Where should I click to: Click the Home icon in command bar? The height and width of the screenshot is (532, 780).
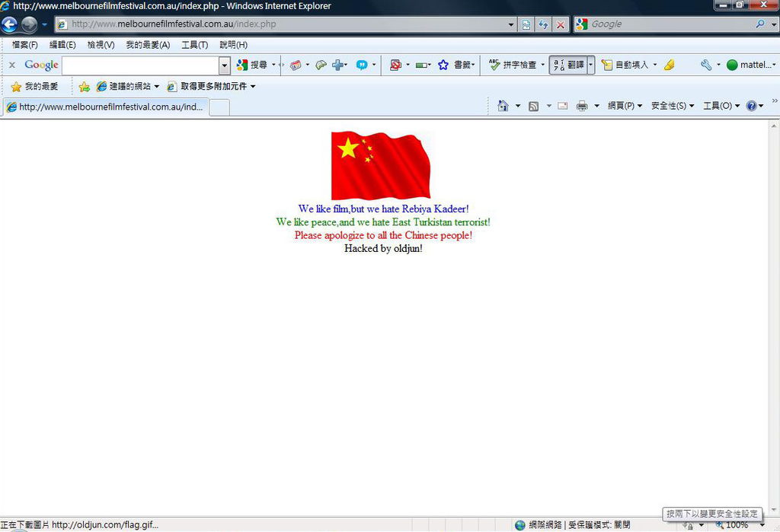coord(503,106)
